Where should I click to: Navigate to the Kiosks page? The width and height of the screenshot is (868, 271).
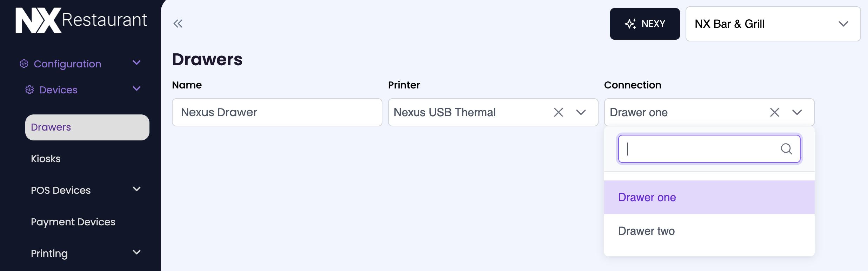click(46, 158)
